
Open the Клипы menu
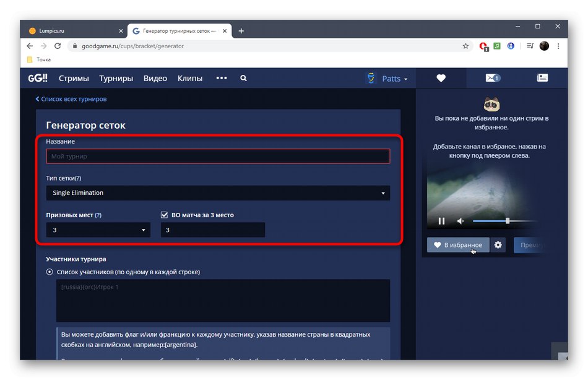point(190,78)
